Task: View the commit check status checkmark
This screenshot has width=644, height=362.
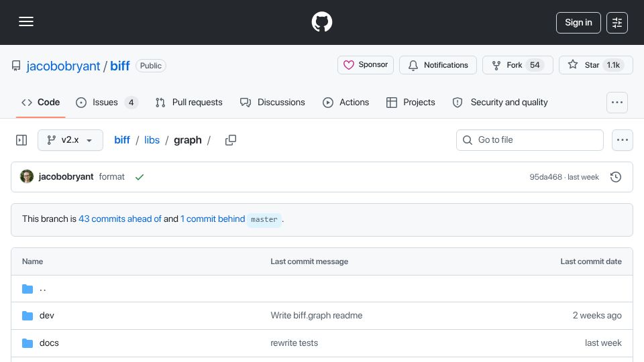Action: pos(140,177)
